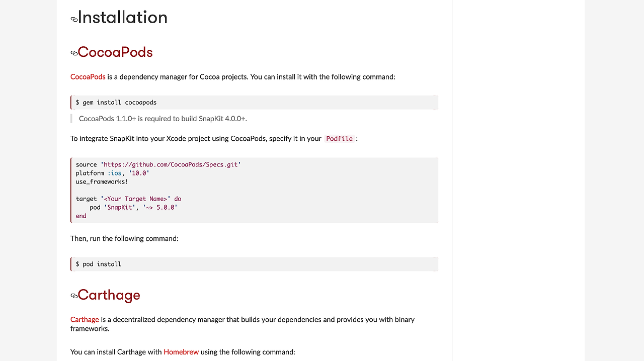Click the 'end' keyword in Podfile code

pos(81,216)
